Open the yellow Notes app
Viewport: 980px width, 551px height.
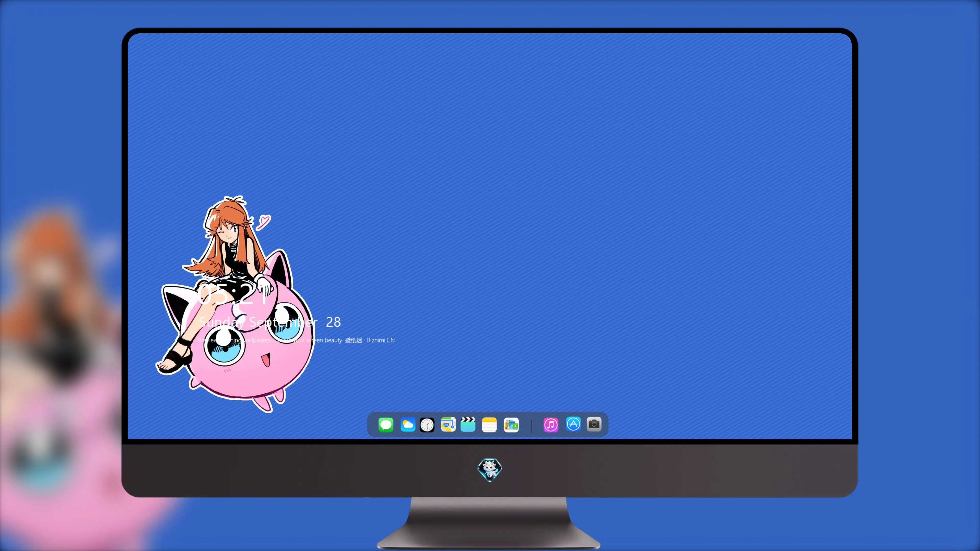point(489,425)
